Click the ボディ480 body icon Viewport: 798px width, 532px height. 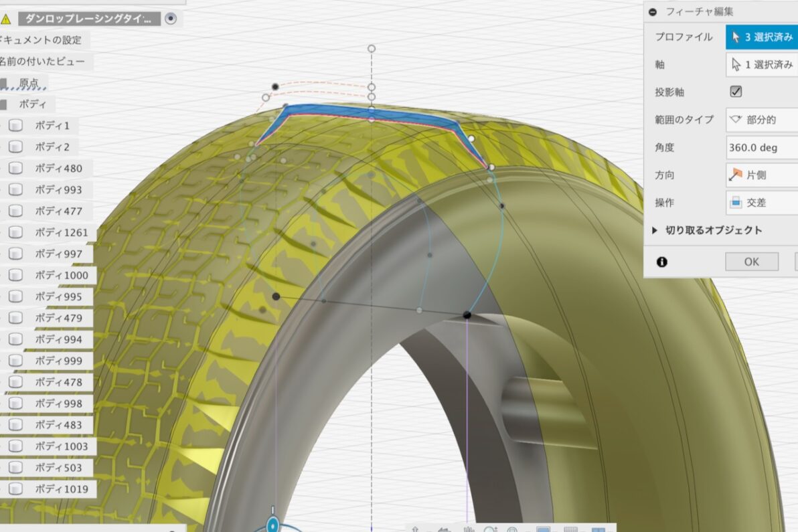tap(17, 168)
